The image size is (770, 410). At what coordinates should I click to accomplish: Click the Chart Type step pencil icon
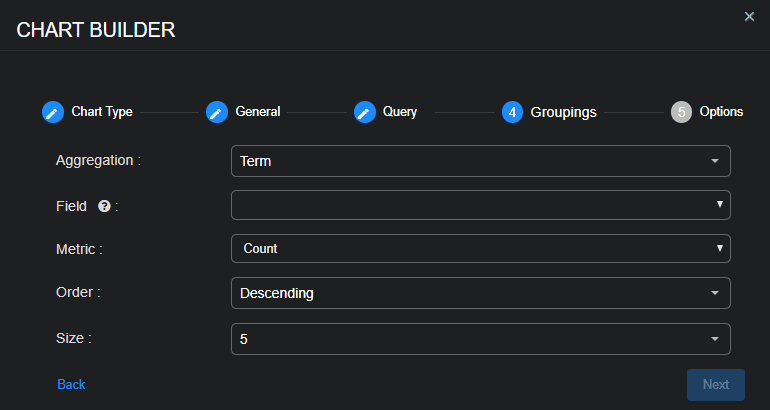click(x=53, y=112)
